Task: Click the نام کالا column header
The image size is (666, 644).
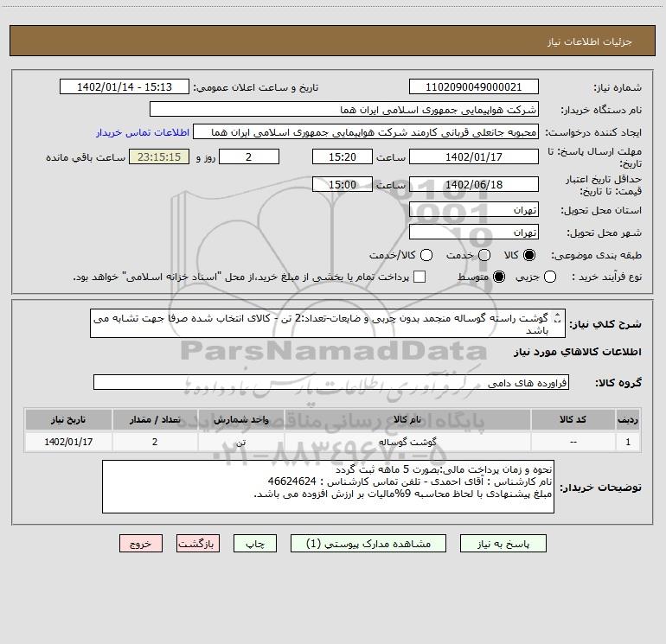Action: [407, 419]
